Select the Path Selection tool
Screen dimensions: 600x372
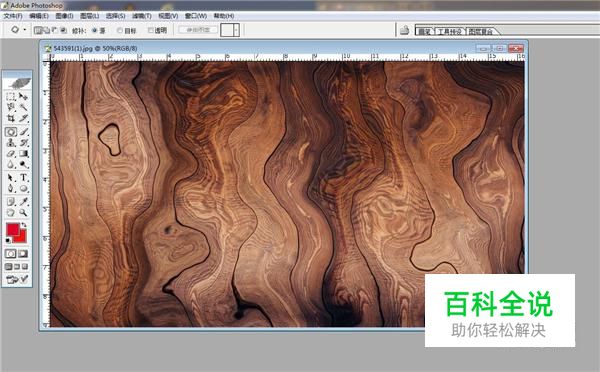[x=11, y=178]
